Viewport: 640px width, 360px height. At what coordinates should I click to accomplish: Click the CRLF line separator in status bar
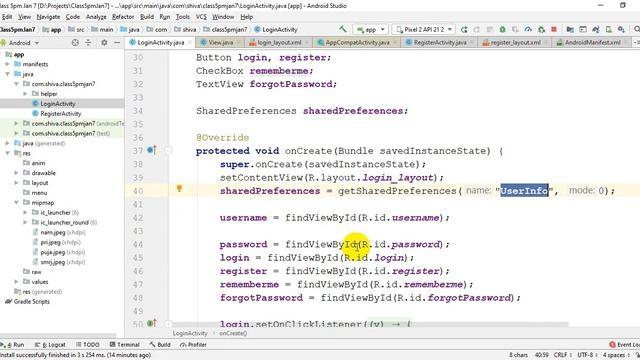point(562,355)
